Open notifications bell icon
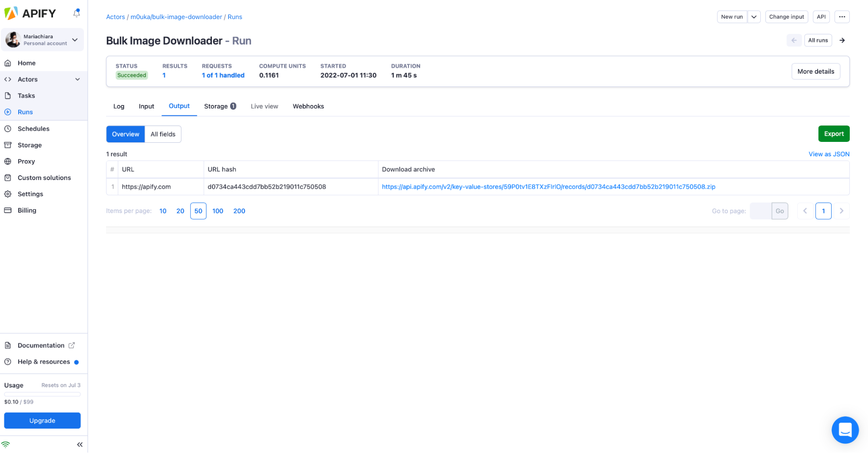Screen dimensions: 868x453 point(76,13)
